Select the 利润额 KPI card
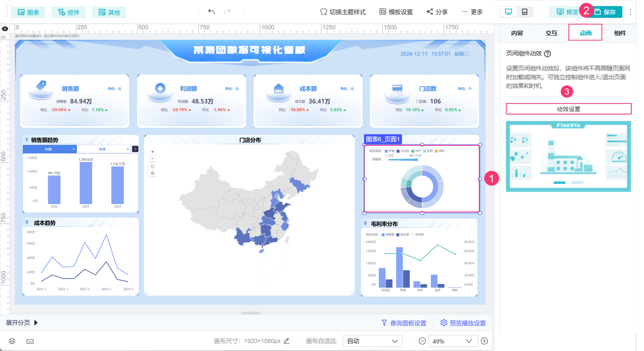644x351 pixels. 191,101
